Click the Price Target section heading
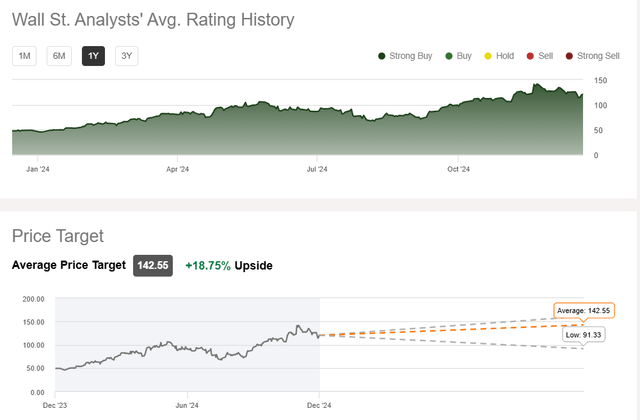This screenshot has height=420, width=640. [x=58, y=236]
